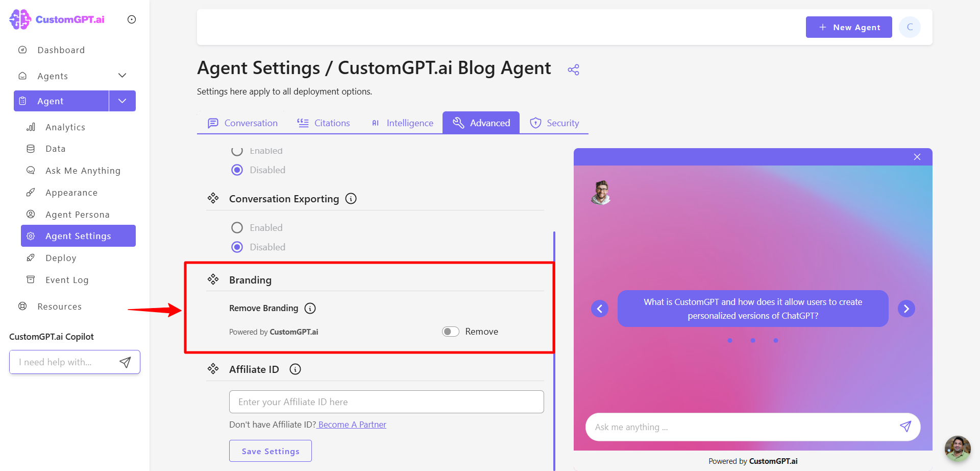Select the Advanced tab
The width and height of the screenshot is (980, 471).
point(481,123)
